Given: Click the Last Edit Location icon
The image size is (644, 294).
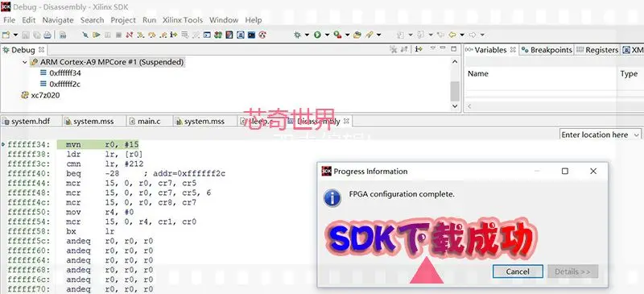Looking at the screenshot, I should [x=440, y=35].
